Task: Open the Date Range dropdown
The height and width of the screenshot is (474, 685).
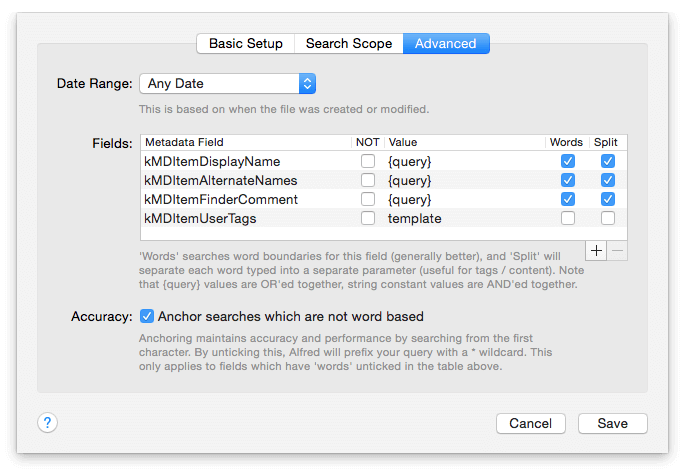Action: click(228, 83)
